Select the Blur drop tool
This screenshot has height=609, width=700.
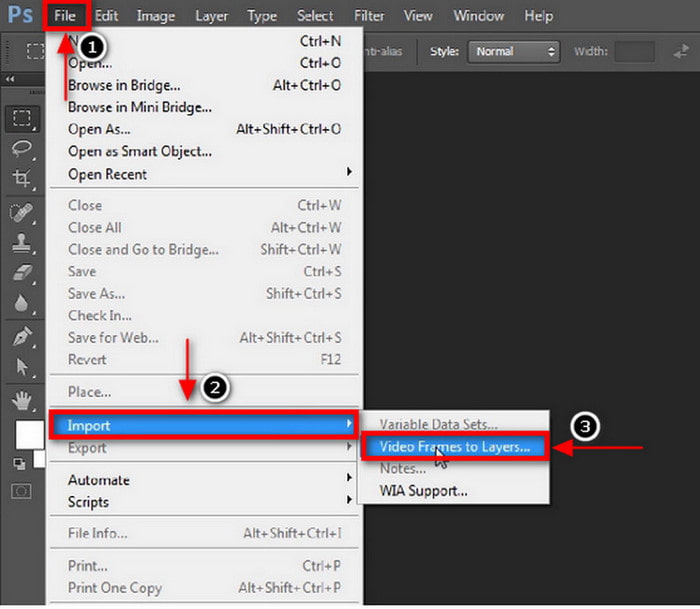click(22, 303)
